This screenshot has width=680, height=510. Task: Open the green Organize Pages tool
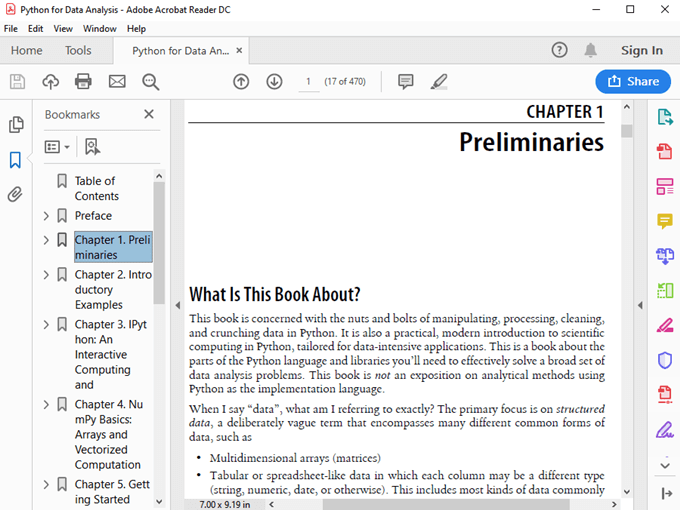(x=665, y=291)
